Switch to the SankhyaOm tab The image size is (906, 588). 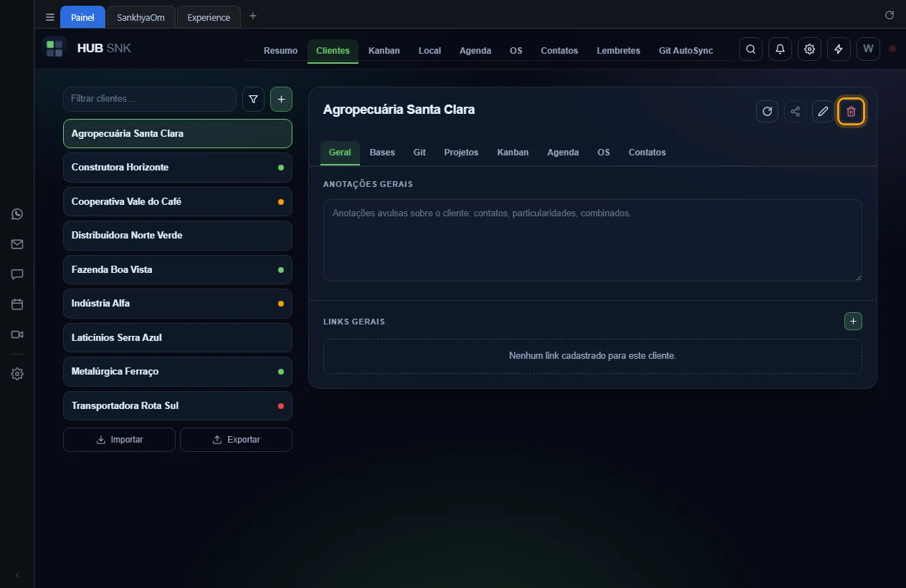point(140,17)
